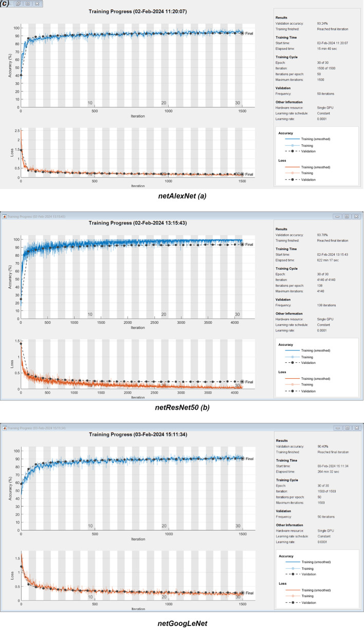Click 'Reached final iteration' in ResNet50 Results
The height and width of the screenshot is (630, 364).
pyautogui.click(x=333, y=240)
